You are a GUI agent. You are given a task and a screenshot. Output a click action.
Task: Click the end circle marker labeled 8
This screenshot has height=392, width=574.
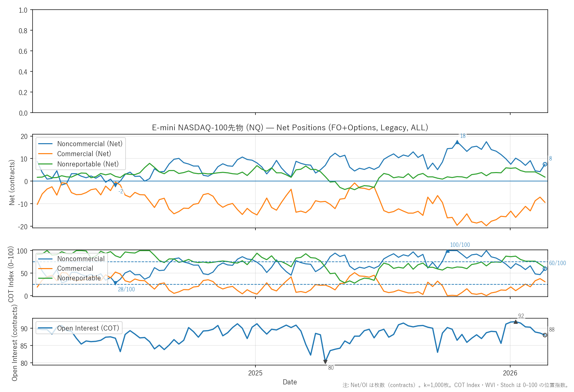tap(545, 164)
